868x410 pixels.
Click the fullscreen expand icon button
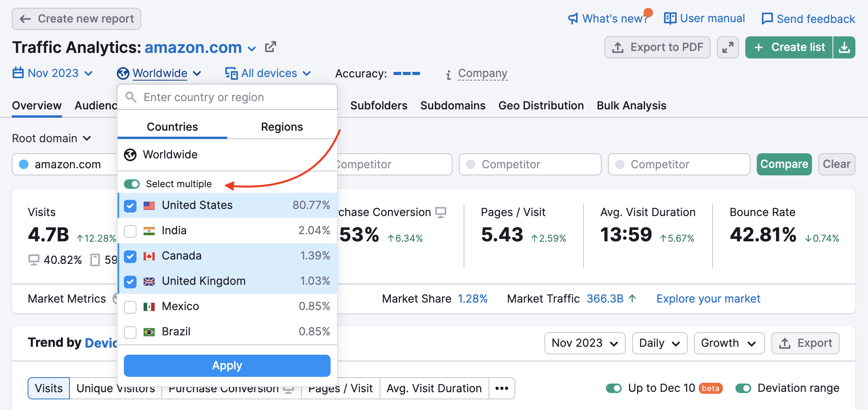coord(728,47)
